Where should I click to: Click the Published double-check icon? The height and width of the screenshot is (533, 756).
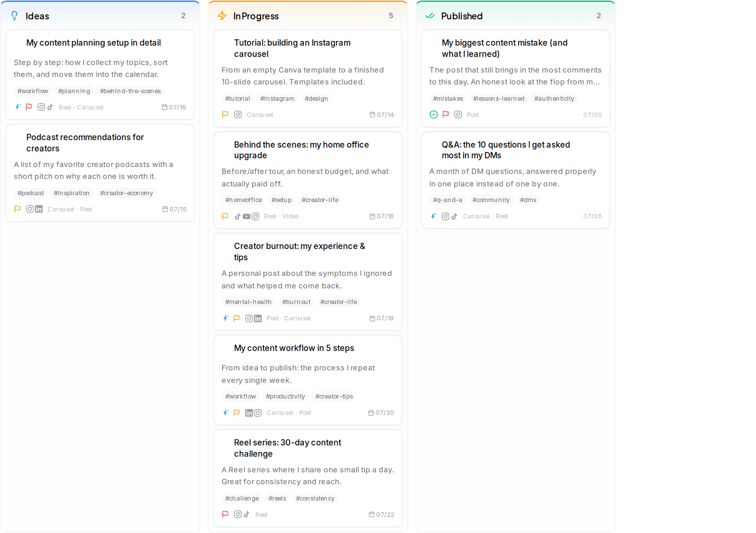430,16
